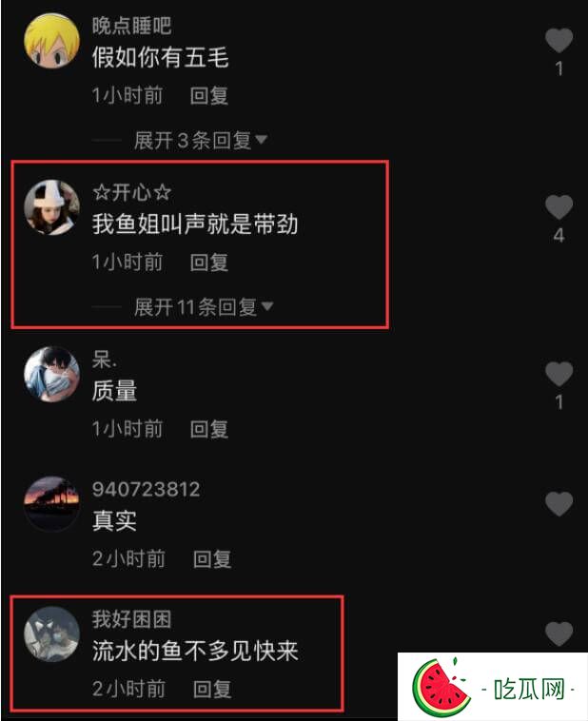Like the comment 我鱼姐叫声就是带劲

(x=559, y=207)
